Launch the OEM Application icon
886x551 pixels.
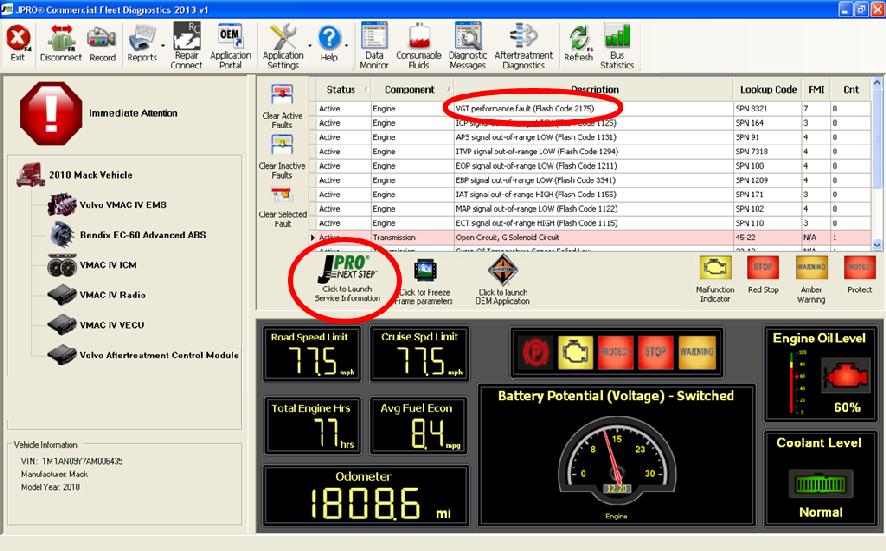click(x=502, y=270)
